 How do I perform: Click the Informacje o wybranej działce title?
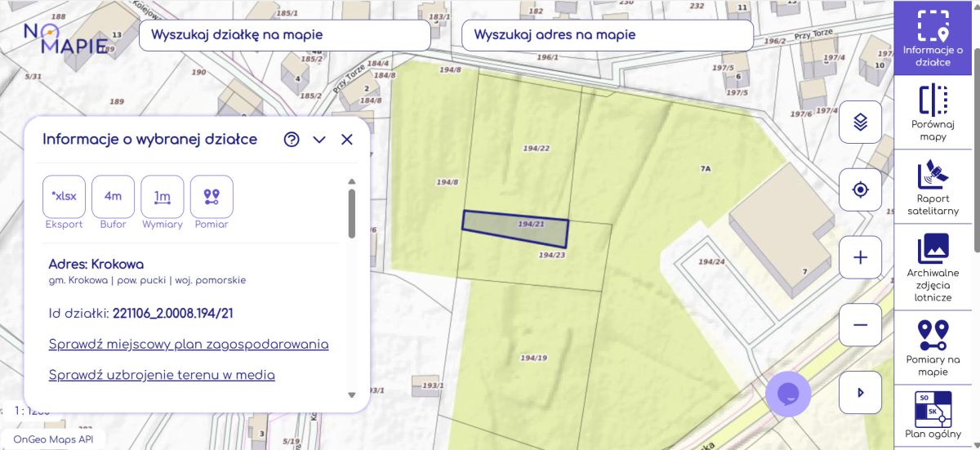pyautogui.click(x=150, y=140)
